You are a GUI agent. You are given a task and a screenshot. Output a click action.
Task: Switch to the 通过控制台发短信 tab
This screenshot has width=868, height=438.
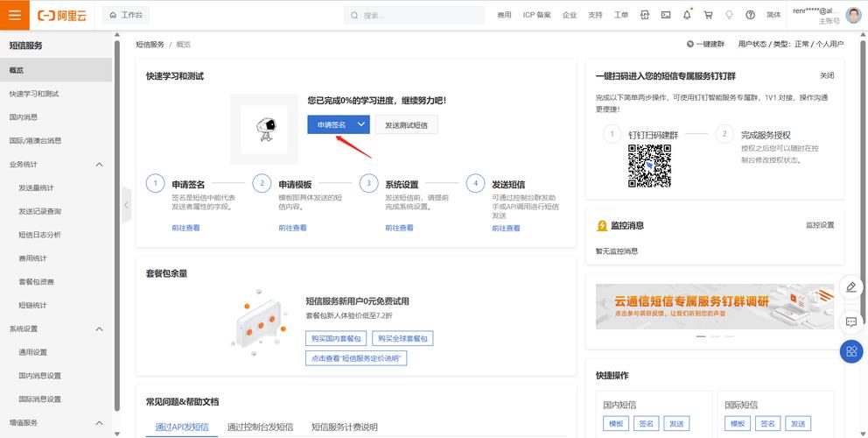[260, 427]
